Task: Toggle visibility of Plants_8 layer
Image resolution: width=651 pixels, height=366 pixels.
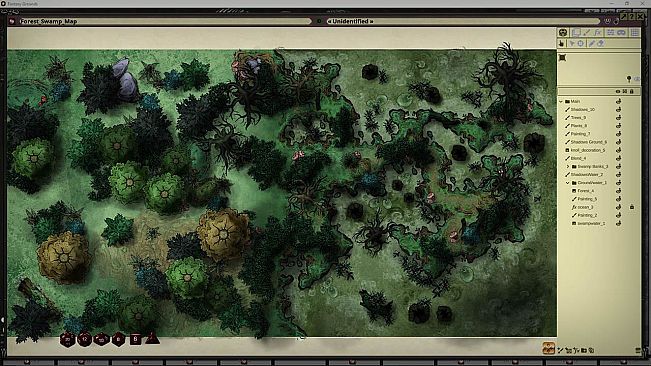Action: point(618,125)
